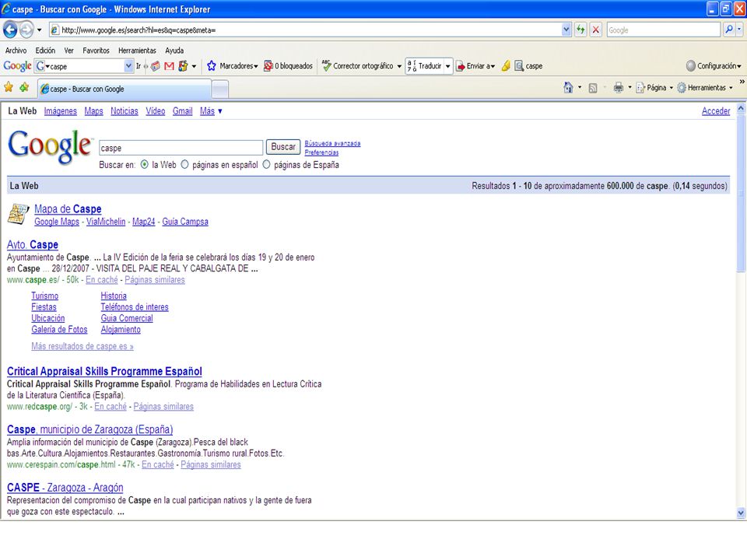Click the Enviar a toolbar button
This screenshot has width=747, height=560.
476,66
